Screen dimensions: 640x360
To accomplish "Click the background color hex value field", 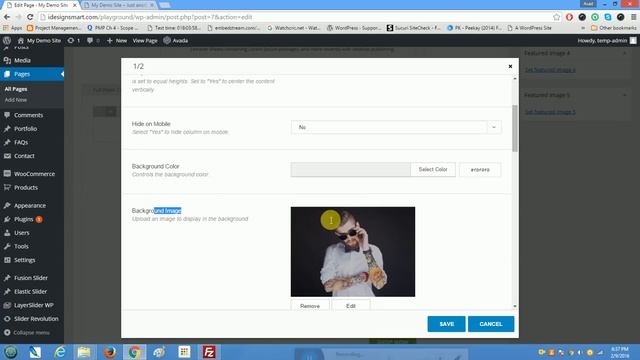I will tap(480, 169).
